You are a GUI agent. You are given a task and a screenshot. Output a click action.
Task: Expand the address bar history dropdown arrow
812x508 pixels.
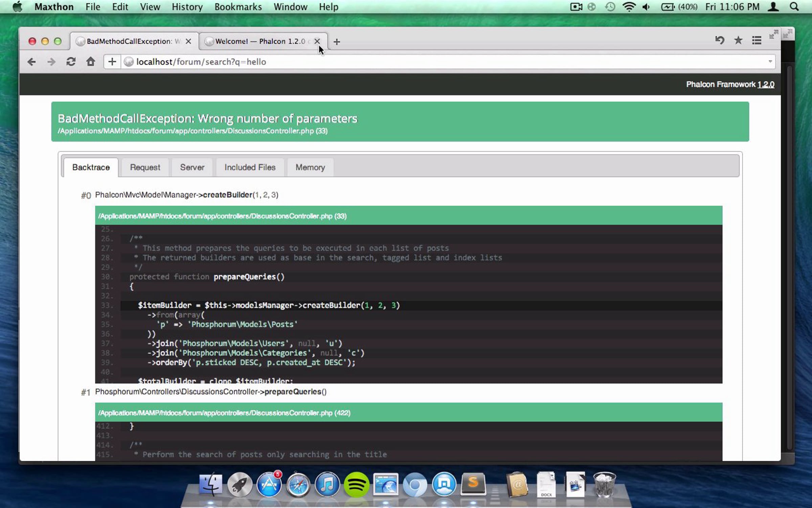click(x=770, y=62)
